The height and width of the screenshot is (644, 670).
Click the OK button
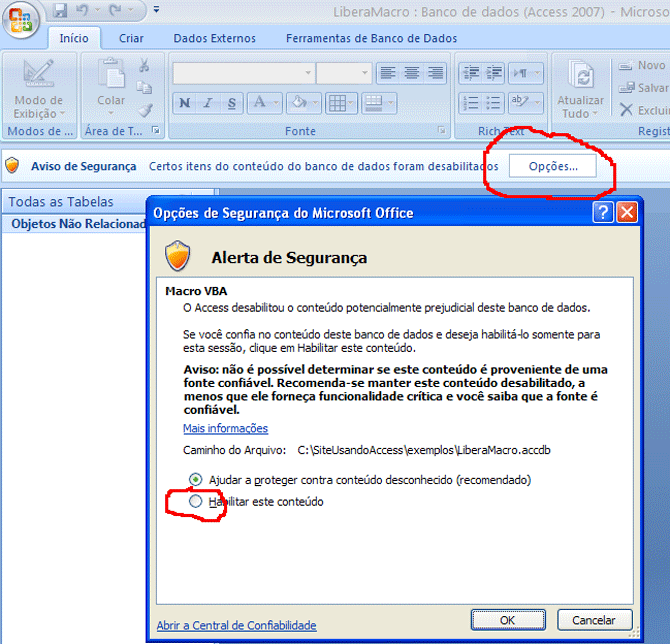coord(508,620)
